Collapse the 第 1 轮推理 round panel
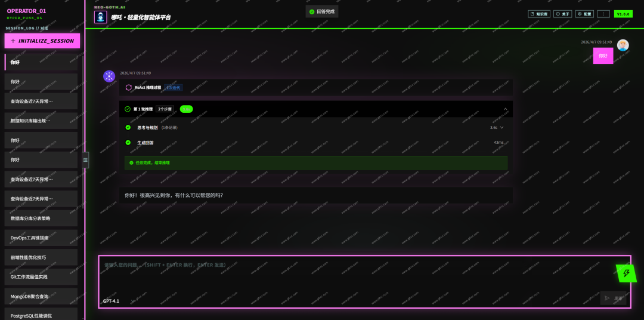The image size is (644, 320). pos(506,109)
